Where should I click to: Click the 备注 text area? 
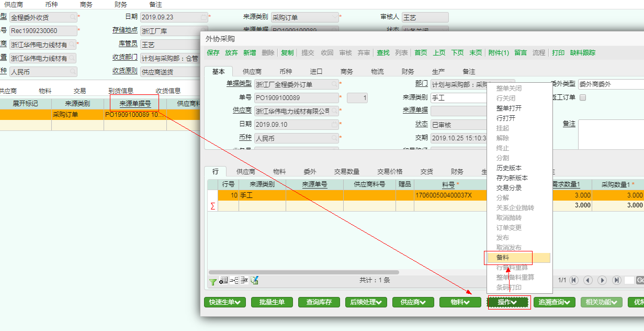click(611, 134)
